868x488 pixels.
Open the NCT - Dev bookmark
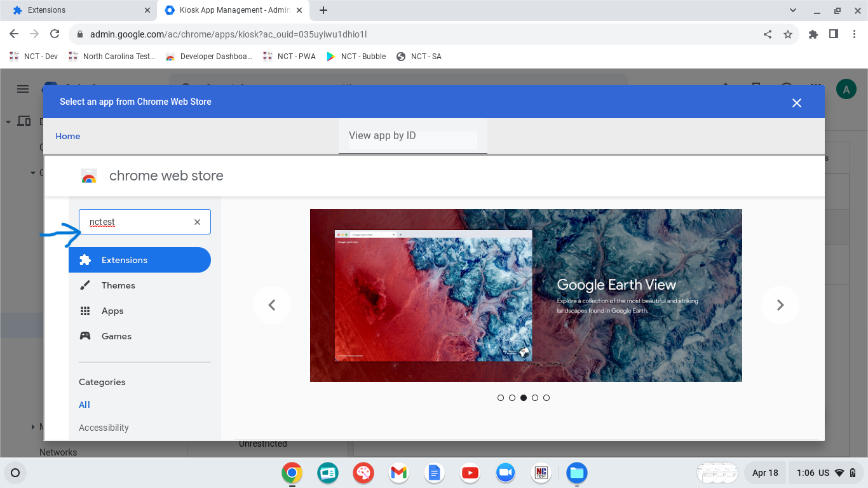click(34, 57)
